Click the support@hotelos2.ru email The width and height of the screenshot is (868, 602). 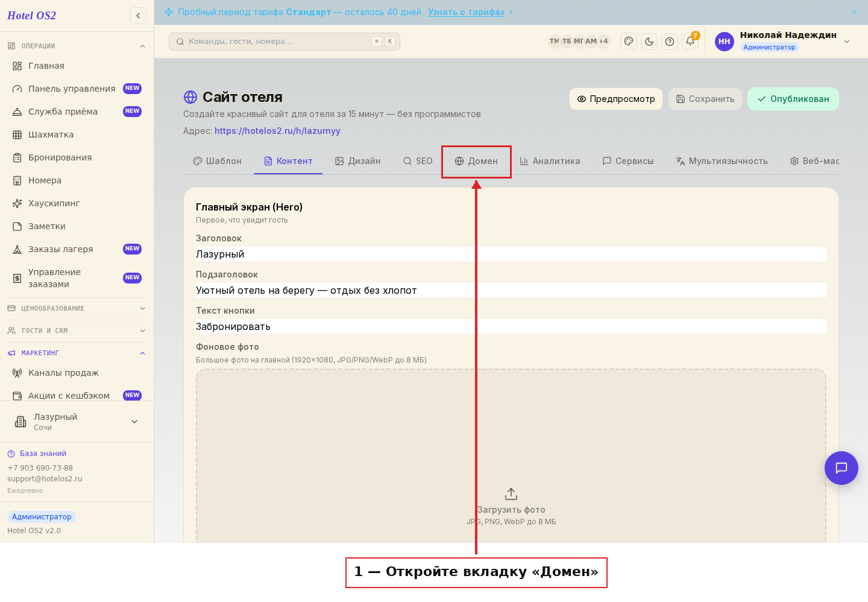45,479
